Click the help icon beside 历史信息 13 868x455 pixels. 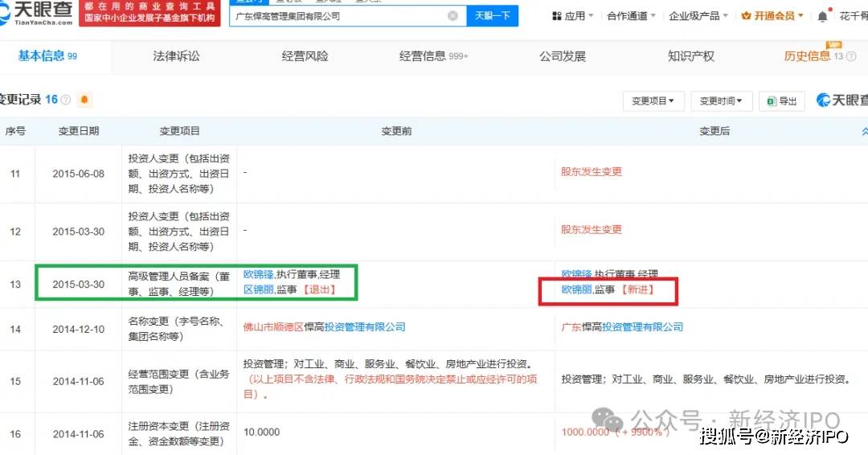pos(851,56)
